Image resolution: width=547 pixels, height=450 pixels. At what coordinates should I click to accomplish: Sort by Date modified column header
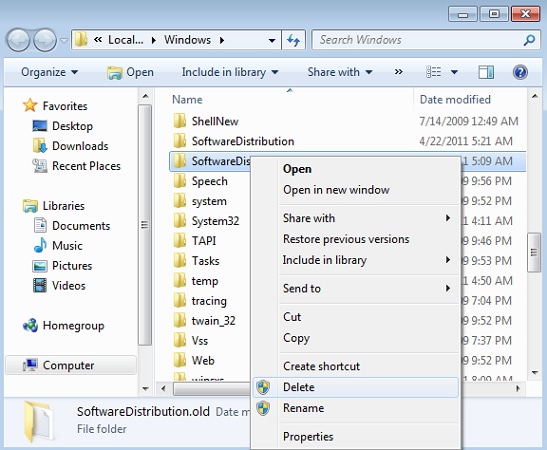(455, 100)
